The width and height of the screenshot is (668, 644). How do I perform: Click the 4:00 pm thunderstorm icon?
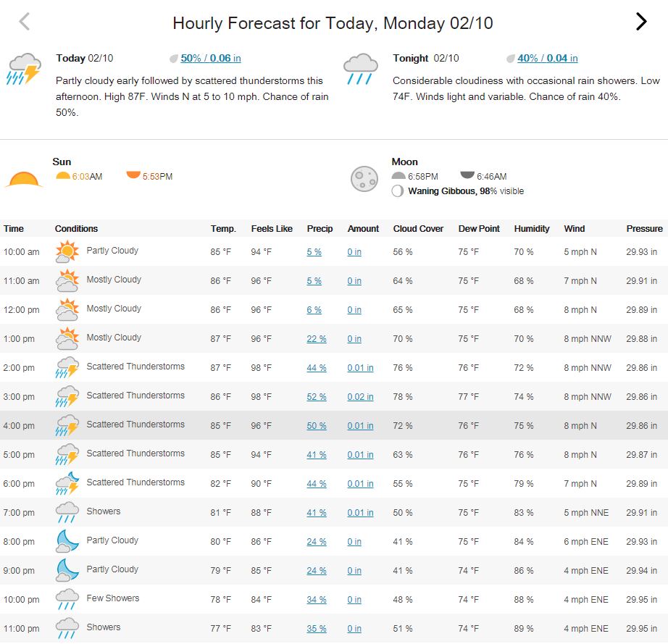[67, 425]
